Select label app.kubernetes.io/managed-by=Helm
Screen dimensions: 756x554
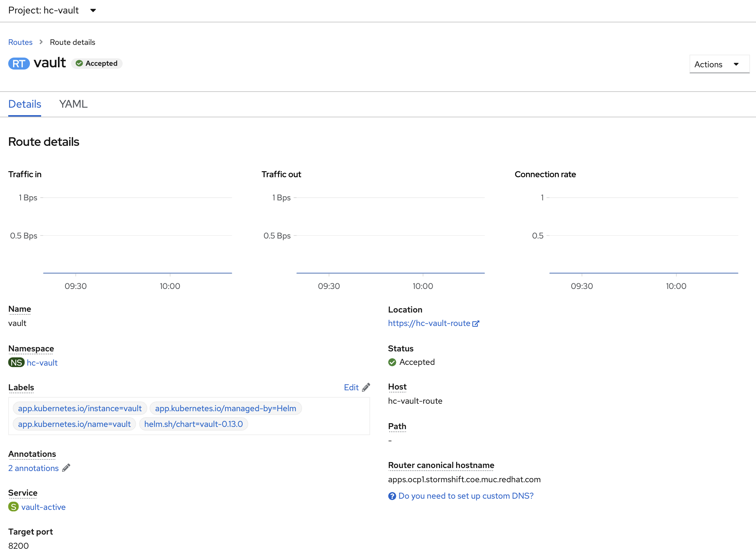pos(226,408)
